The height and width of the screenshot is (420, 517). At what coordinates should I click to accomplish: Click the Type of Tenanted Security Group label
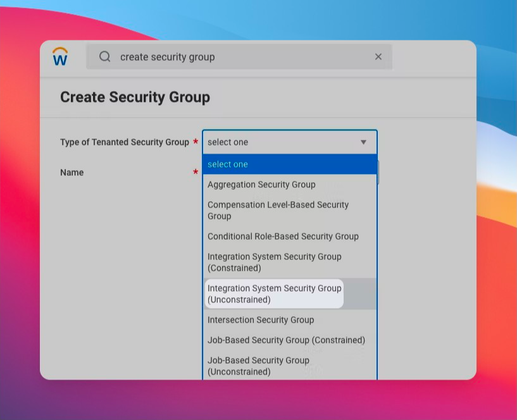(125, 142)
